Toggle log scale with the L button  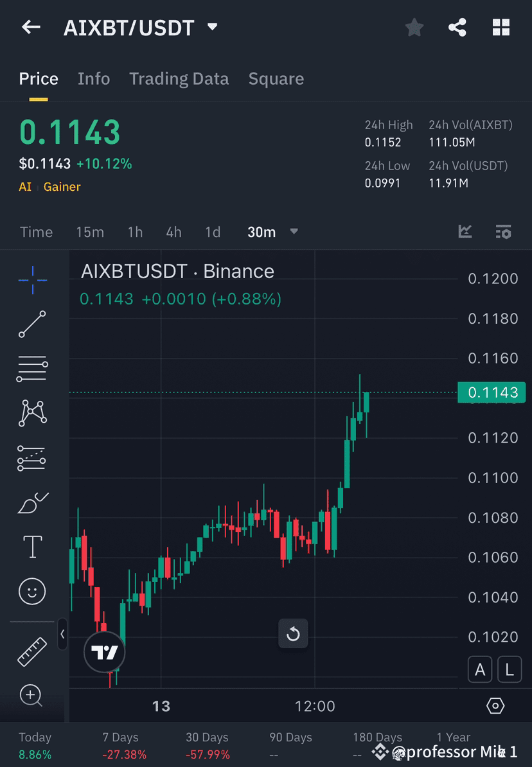pyautogui.click(x=510, y=669)
